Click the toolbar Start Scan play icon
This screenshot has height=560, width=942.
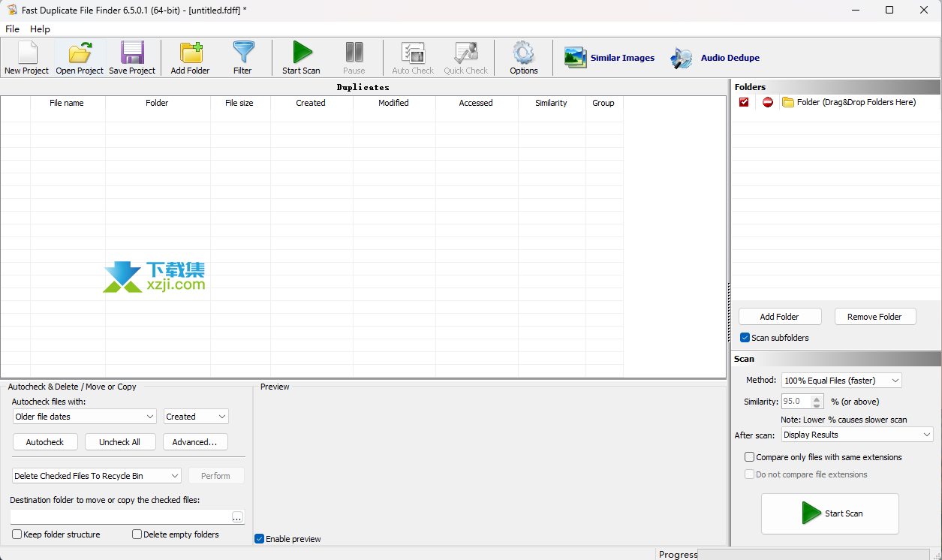point(302,53)
